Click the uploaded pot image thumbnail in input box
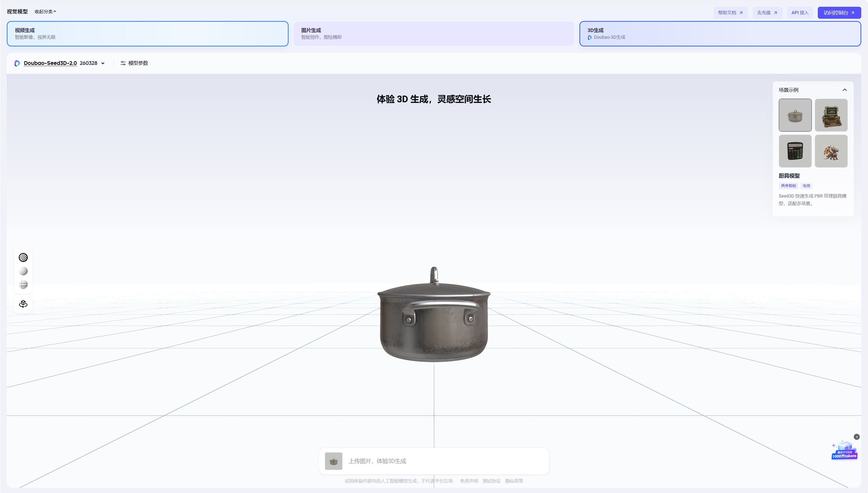 point(333,461)
